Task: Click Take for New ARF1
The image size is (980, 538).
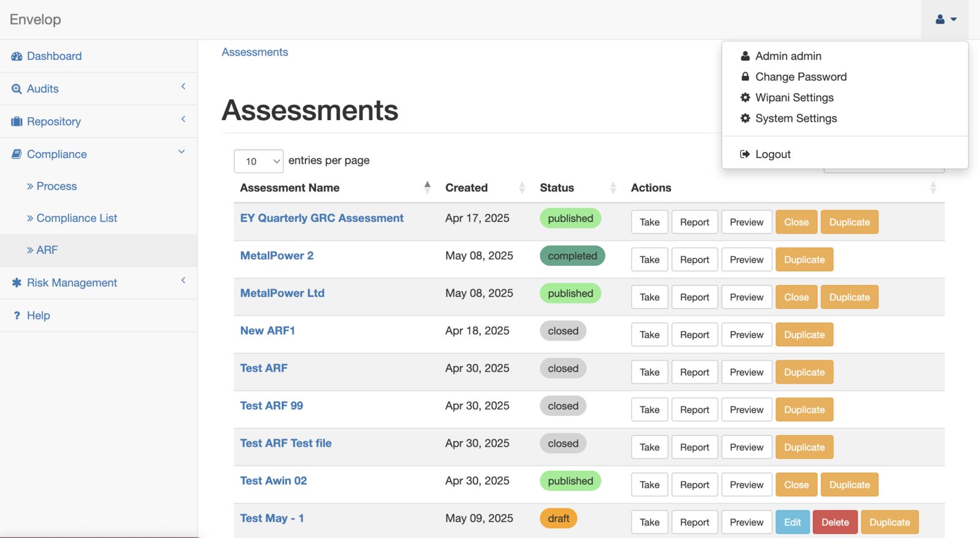Action: [x=650, y=335]
